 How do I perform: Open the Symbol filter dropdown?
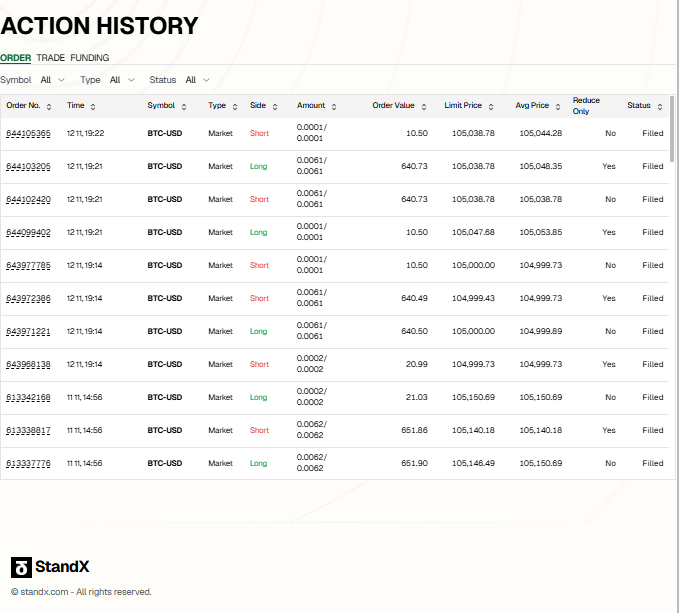(x=52, y=80)
